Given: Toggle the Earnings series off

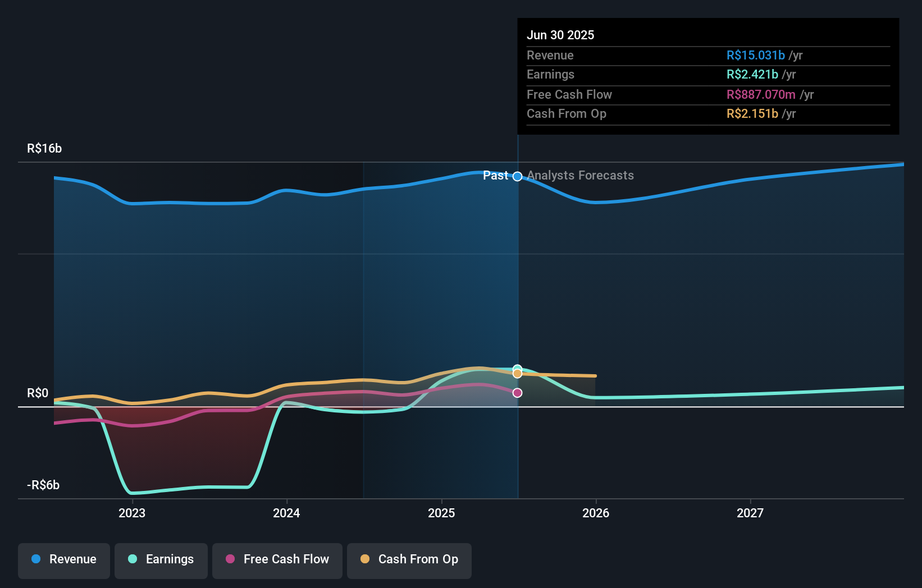Looking at the screenshot, I should (x=161, y=560).
